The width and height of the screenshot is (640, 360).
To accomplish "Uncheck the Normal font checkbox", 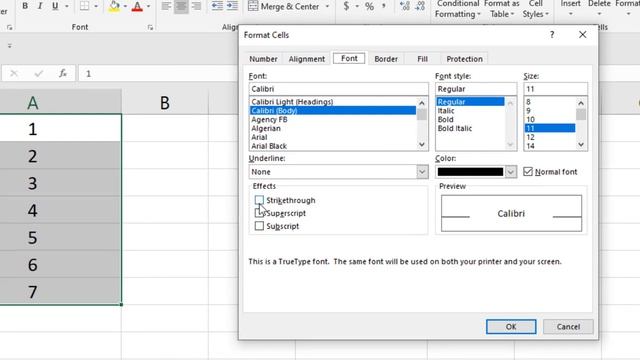I will (x=528, y=171).
